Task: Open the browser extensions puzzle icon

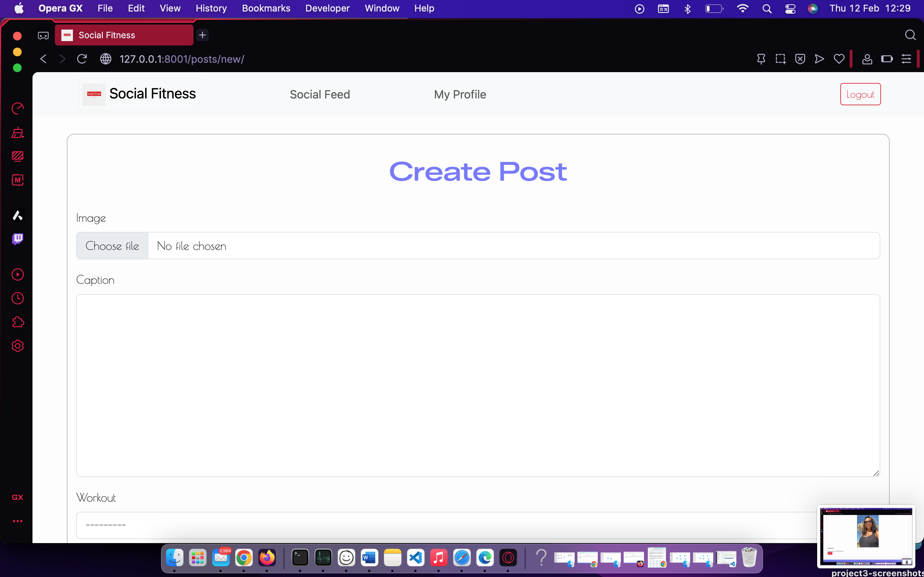Action: point(18,322)
